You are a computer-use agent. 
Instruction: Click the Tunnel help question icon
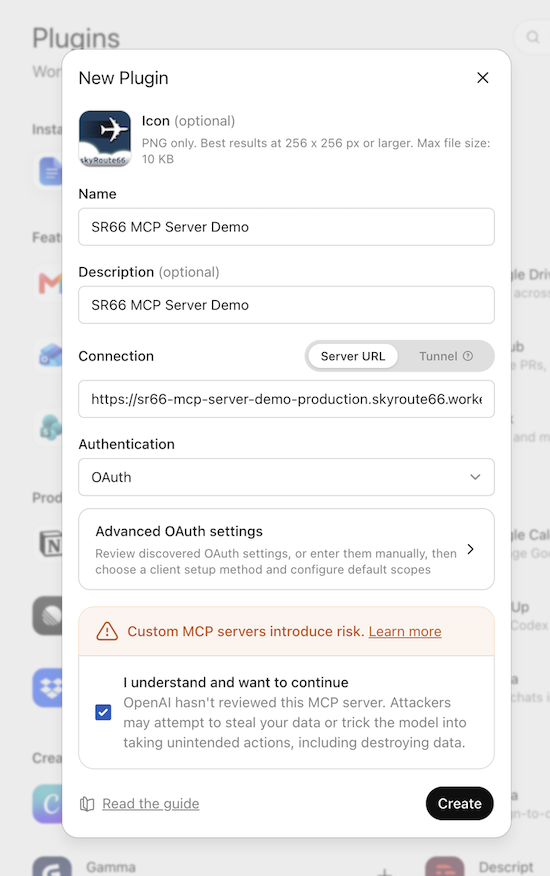tap(468, 356)
